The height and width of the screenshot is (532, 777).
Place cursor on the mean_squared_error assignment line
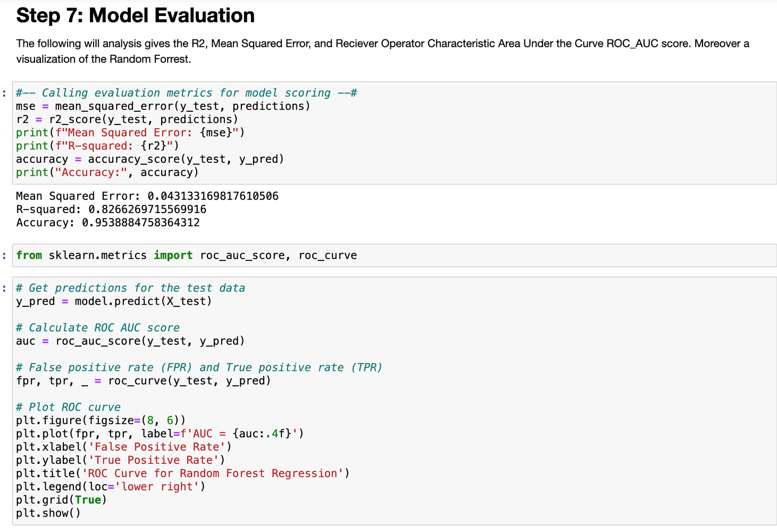[x=163, y=106]
